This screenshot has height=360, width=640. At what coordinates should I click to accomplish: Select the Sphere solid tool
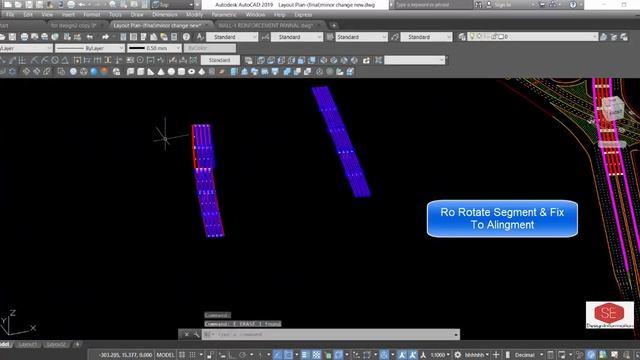(x=171, y=71)
